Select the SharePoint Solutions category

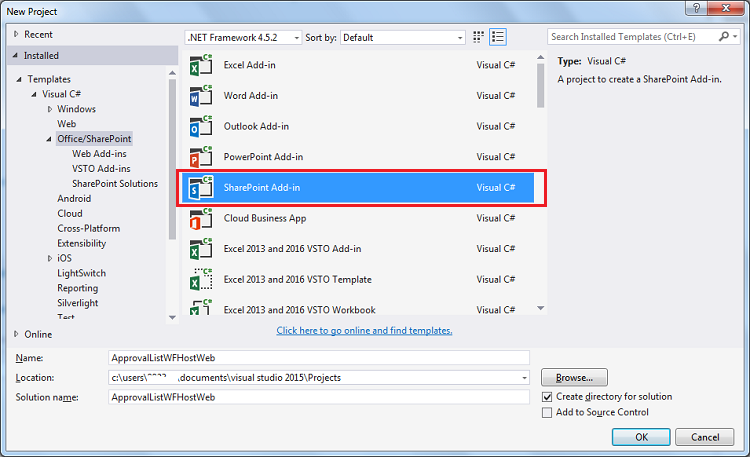[115, 183]
